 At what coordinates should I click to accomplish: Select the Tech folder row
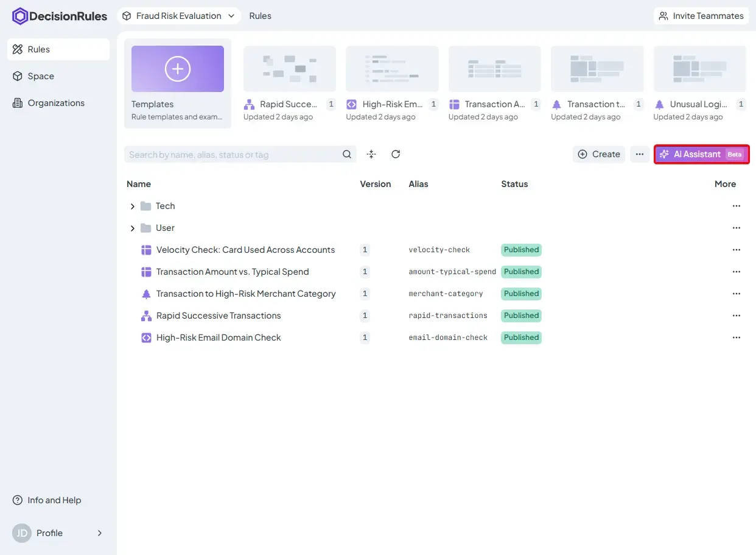[x=435, y=206]
